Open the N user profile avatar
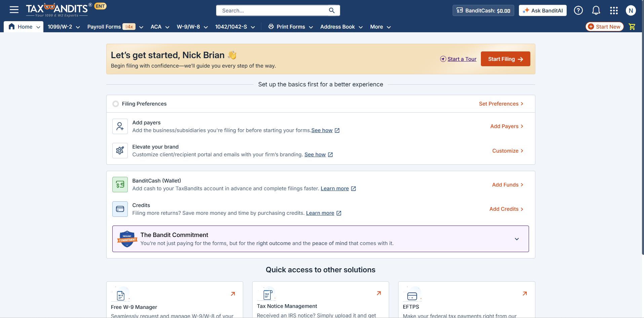Screen dimensions: 644x318 [631, 10]
